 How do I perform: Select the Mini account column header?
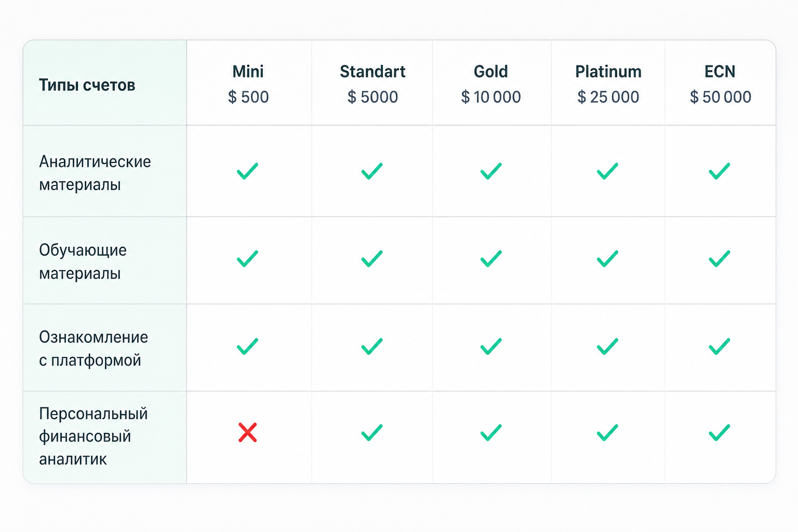tap(248, 84)
